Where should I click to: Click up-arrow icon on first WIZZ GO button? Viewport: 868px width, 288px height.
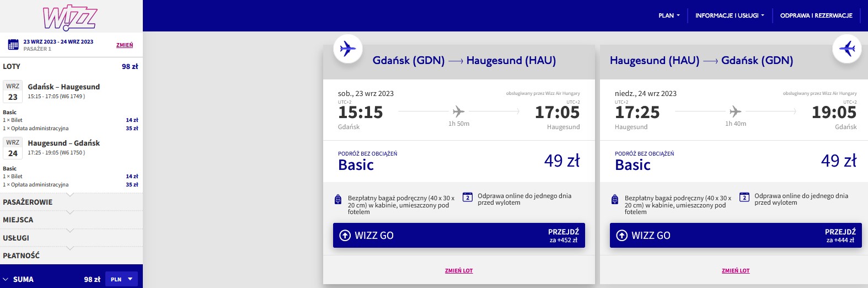[345, 236]
